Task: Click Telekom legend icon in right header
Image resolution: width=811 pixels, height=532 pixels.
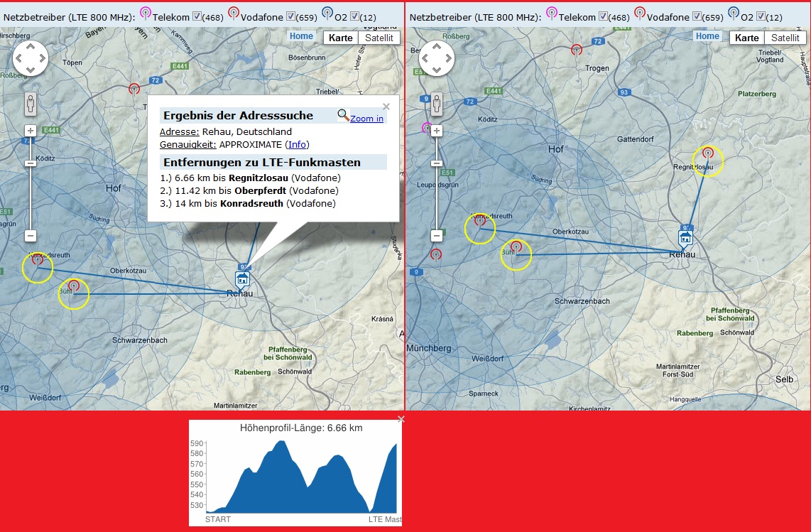Action: tap(551, 13)
